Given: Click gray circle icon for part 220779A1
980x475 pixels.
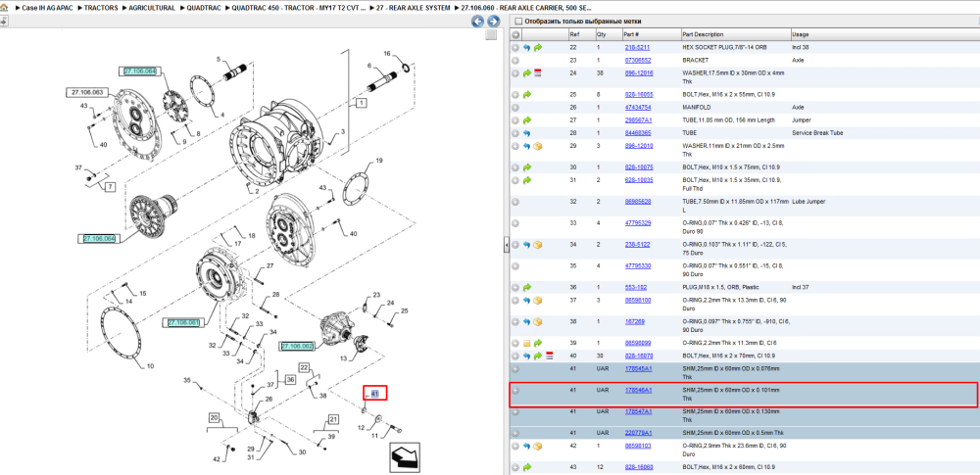Looking at the screenshot, I should point(515,433).
